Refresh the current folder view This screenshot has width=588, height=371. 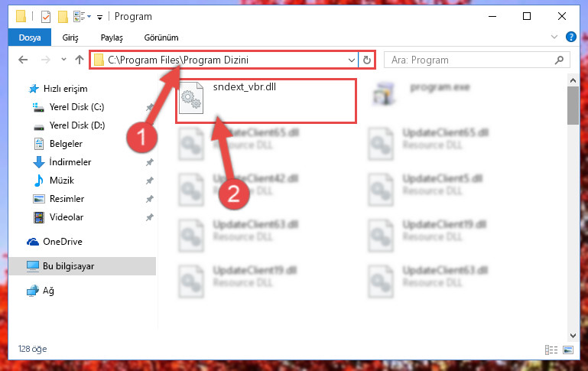(x=367, y=60)
